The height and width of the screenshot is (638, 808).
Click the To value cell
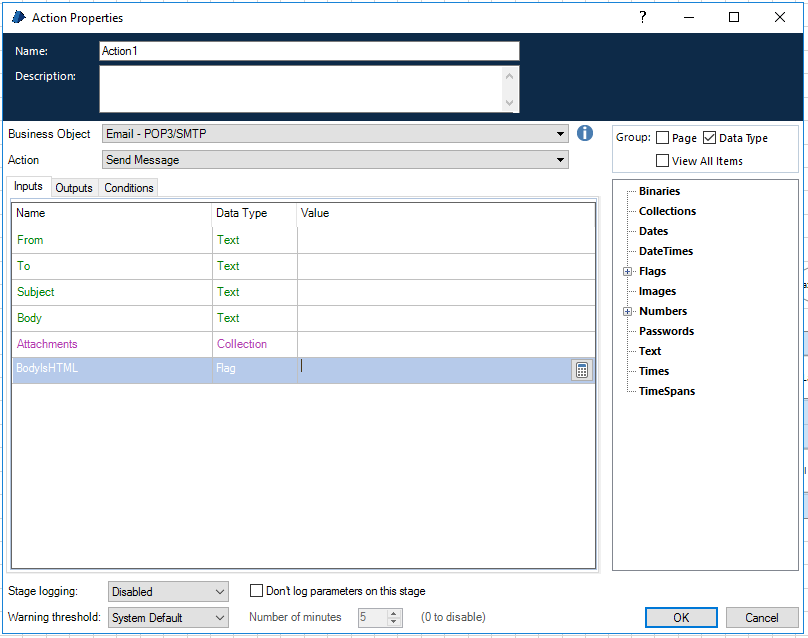point(446,266)
